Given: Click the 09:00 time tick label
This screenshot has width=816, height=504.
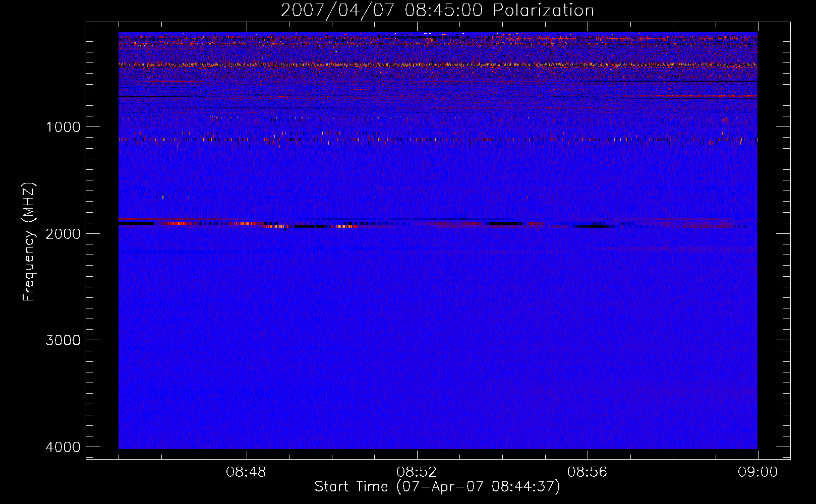Looking at the screenshot, I should 757,472.
